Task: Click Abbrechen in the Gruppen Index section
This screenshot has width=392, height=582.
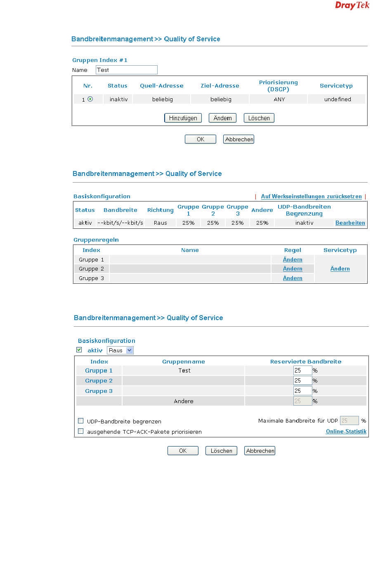Action: tap(239, 139)
